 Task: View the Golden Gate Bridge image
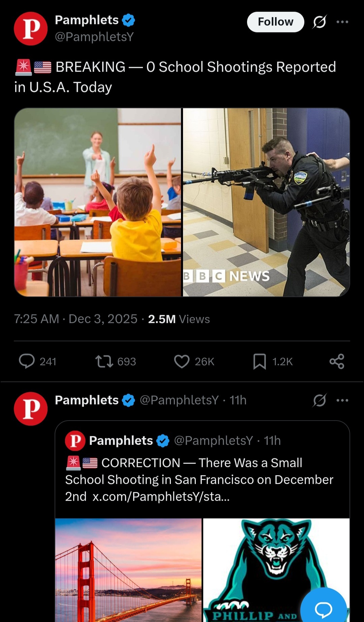(x=128, y=570)
